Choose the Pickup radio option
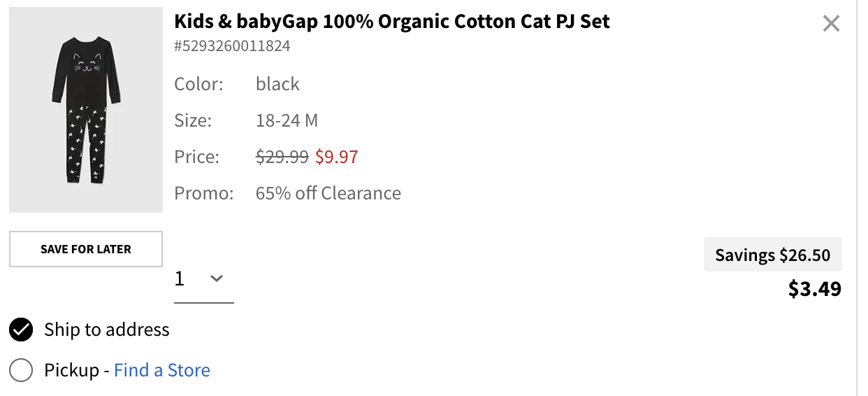 pyautogui.click(x=21, y=370)
